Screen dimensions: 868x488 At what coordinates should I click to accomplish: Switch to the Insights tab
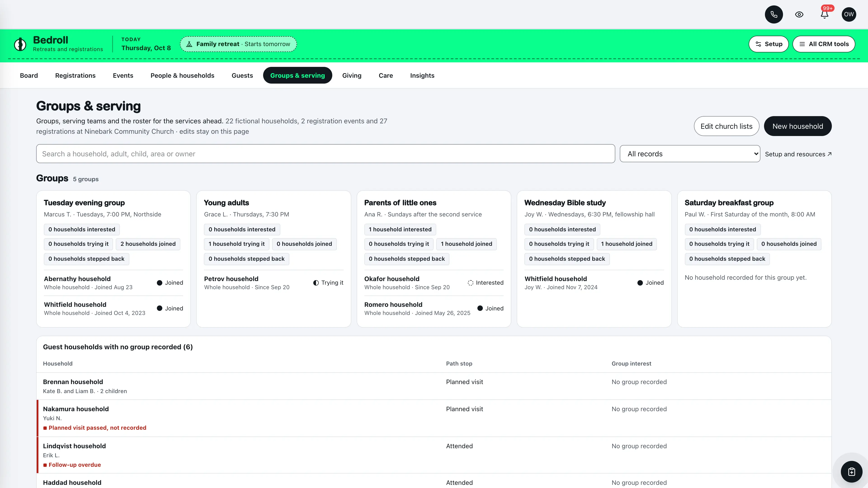422,75
